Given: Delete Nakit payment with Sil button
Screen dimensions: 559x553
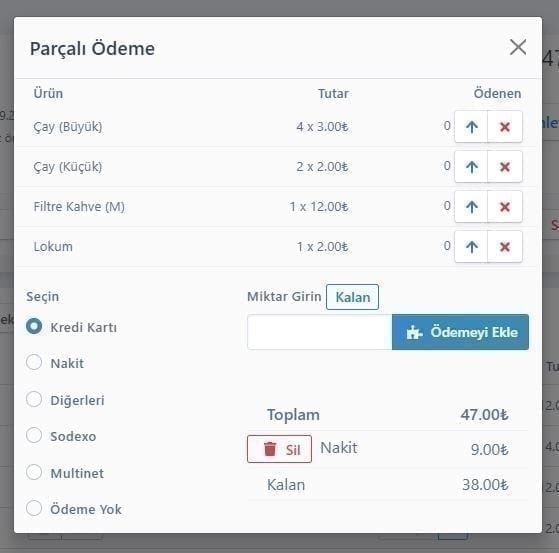Looking at the screenshot, I should click(x=279, y=449).
